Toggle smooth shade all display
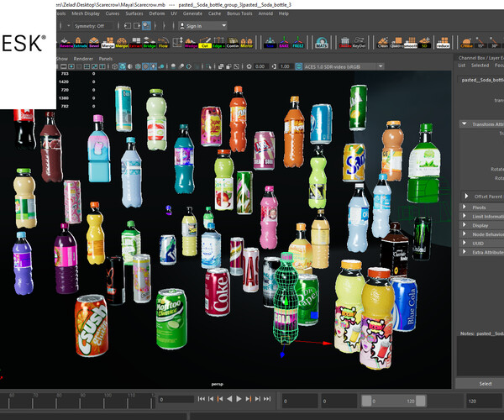The height and width of the screenshot is (420, 504). [122, 66]
